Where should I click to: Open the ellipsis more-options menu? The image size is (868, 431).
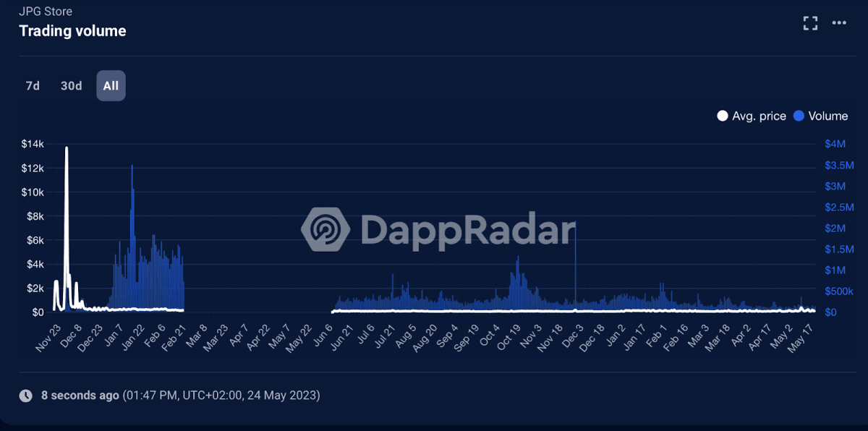pyautogui.click(x=841, y=22)
